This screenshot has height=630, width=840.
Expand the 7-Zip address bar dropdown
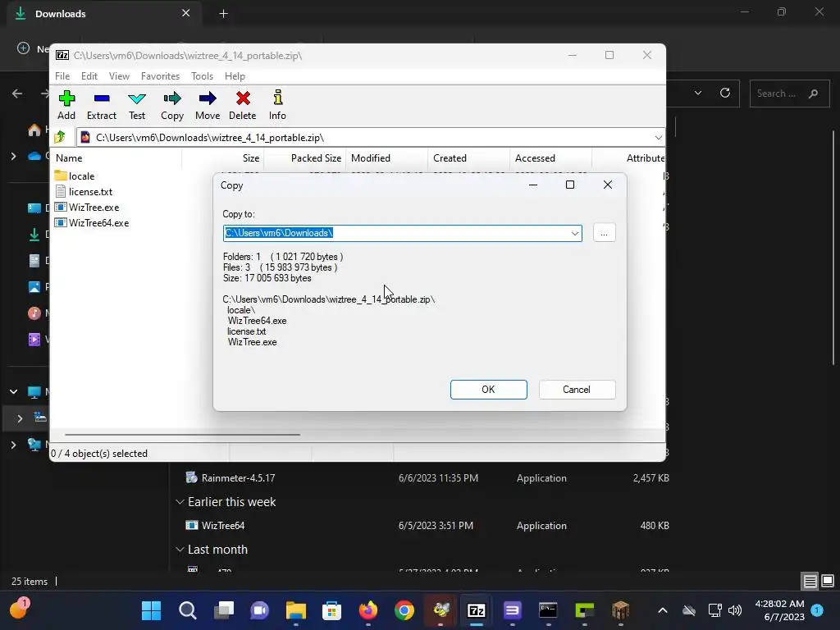tap(658, 138)
